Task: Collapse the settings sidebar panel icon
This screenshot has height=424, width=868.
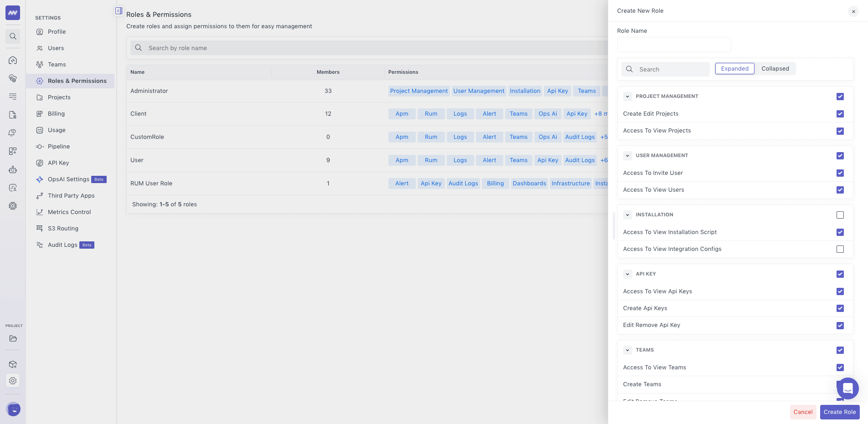Action: [119, 11]
